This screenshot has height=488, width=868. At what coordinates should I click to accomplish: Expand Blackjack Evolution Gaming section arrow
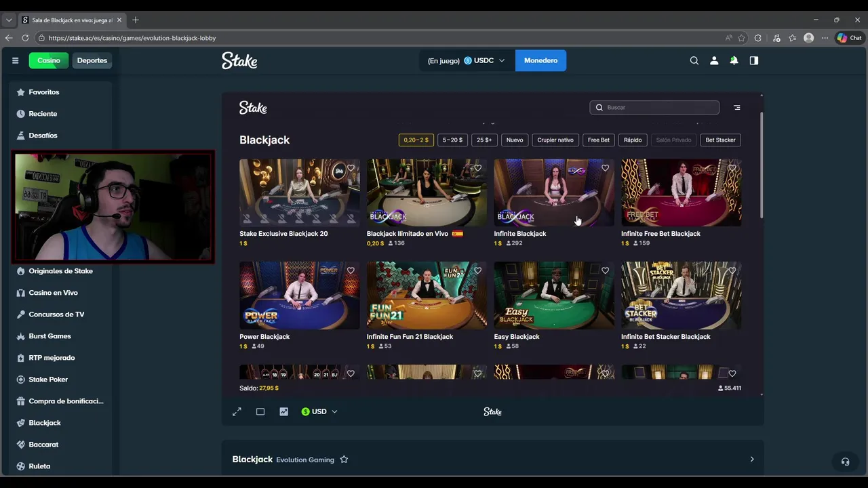click(751, 460)
